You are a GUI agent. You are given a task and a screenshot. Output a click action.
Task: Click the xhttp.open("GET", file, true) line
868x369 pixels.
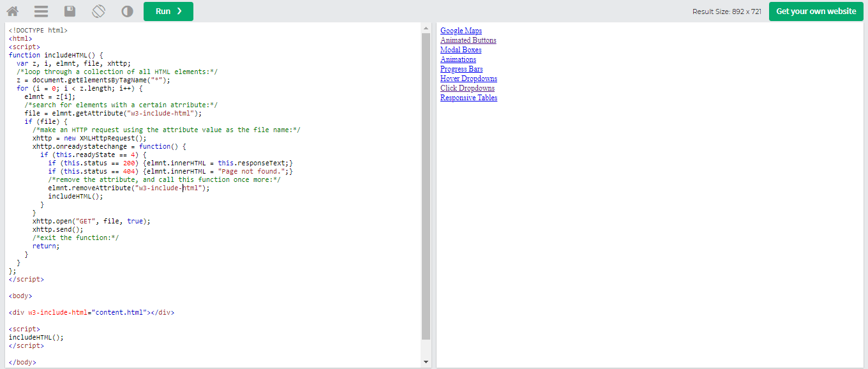[x=91, y=221]
